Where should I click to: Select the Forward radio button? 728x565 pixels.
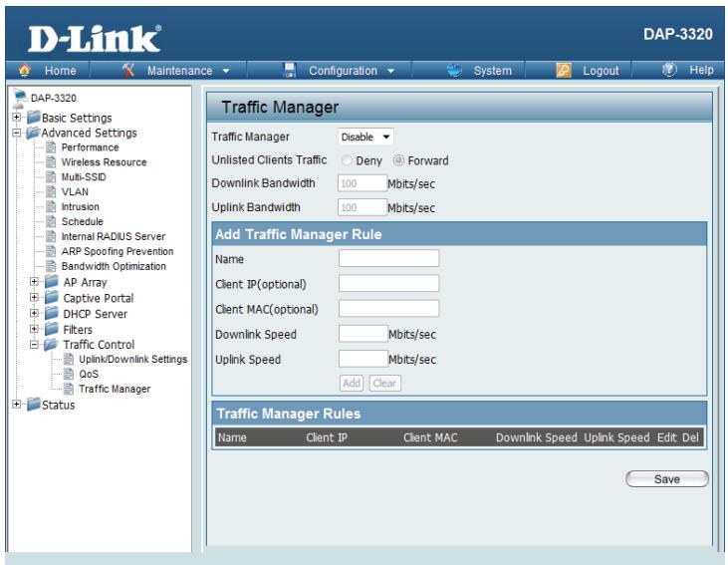point(398,160)
